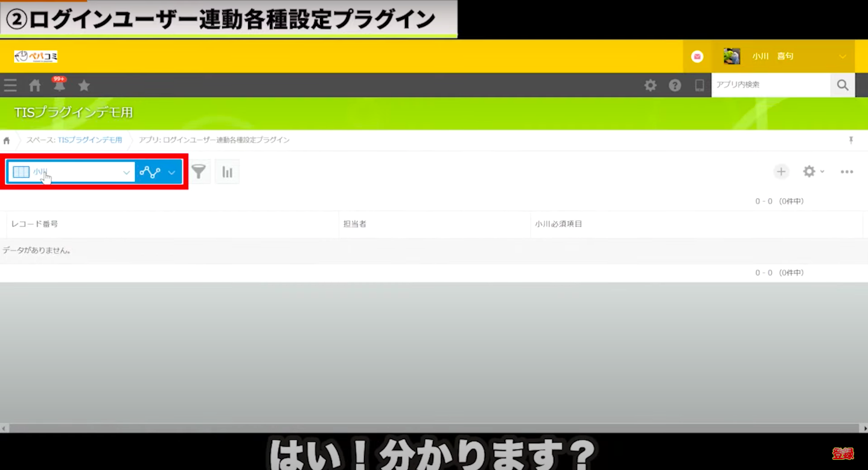Add a new record with plus icon
The height and width of the screenshot is (470, 868).
[781, 172]
